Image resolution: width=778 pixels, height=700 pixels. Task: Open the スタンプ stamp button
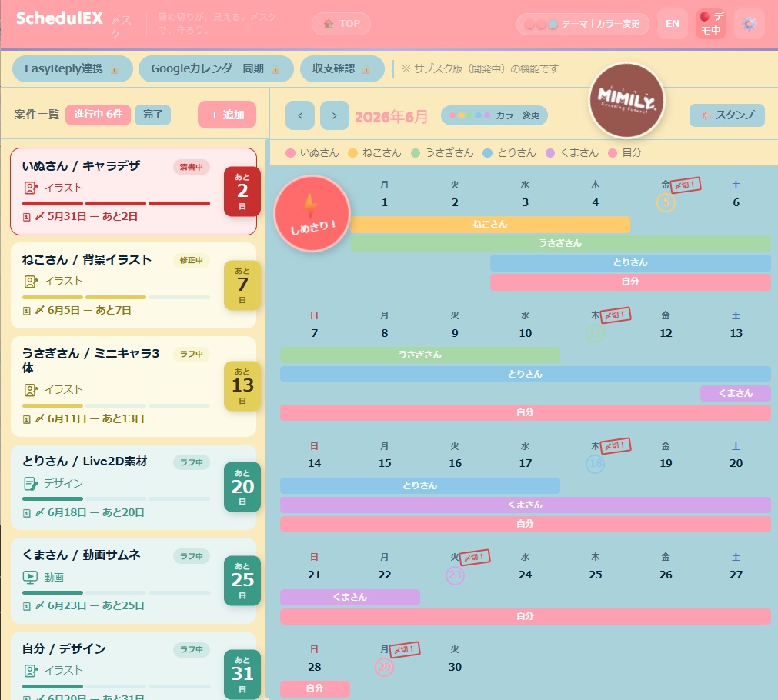pos(727,115)
